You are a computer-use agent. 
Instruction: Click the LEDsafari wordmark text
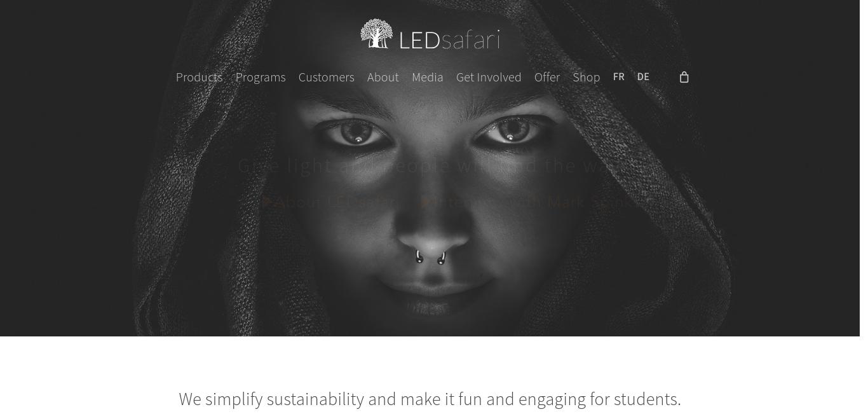pyautogui.click(x=449, y=39)
